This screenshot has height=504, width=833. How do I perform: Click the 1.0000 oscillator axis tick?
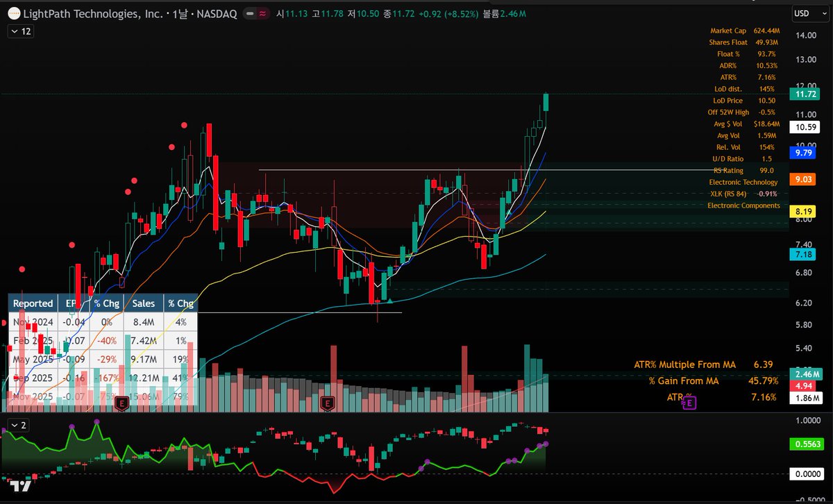coord(809,420)
